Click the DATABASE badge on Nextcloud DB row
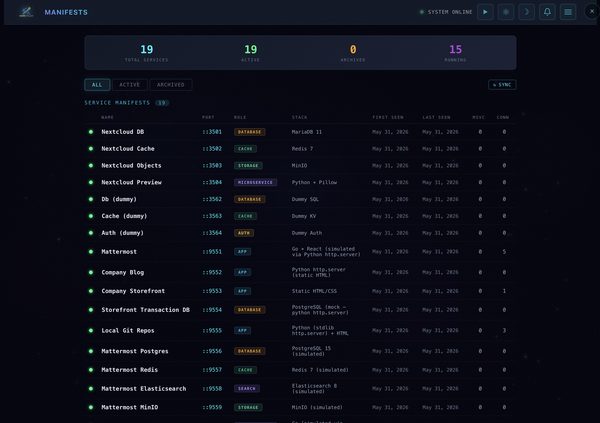This screenshot has height=423, width=600. click(249, 132)
